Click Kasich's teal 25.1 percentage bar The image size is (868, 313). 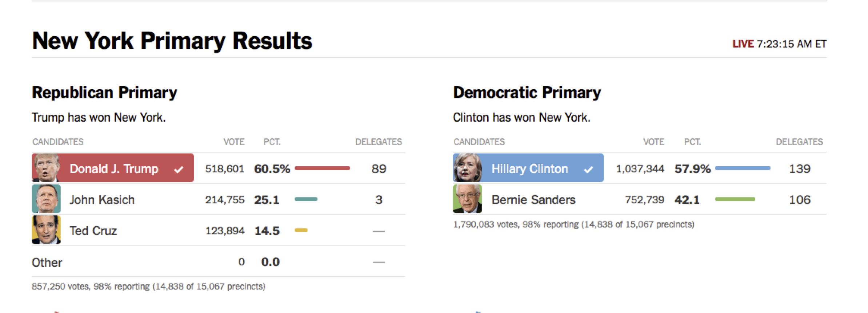coord(306,199)
